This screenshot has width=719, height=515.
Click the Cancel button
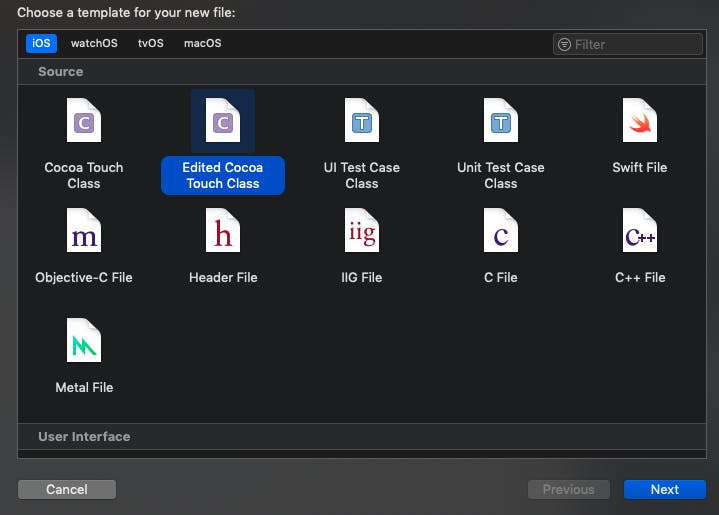tap(67, 489)
